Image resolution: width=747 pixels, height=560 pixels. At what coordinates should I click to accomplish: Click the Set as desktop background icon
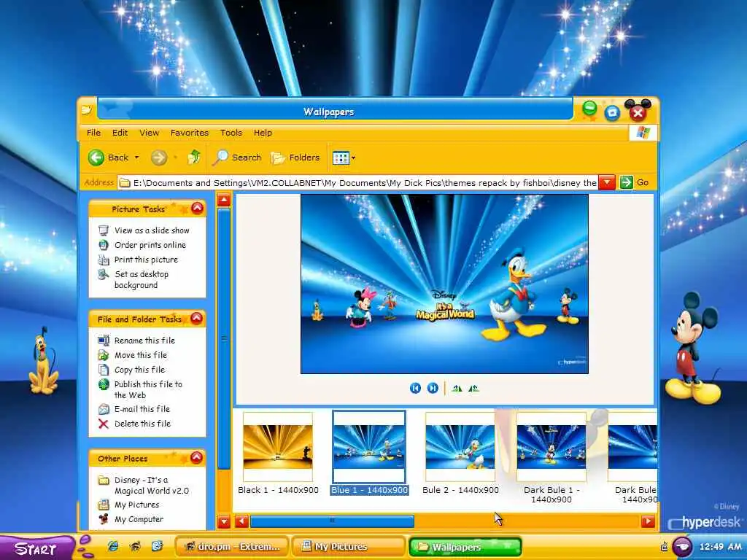coord(104,274)
